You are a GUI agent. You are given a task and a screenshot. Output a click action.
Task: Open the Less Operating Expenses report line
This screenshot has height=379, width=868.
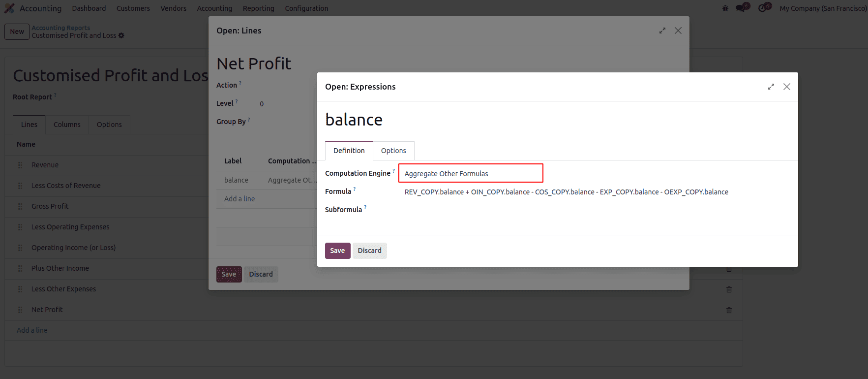click(x=70, y=227)
